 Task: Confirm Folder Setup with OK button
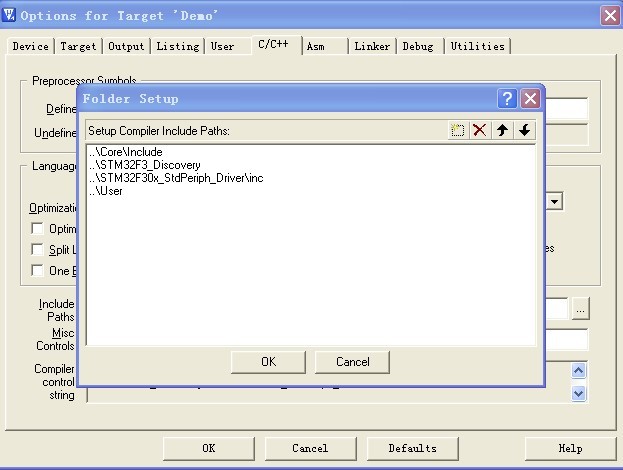pyautogui.click(x=268, y=362)
